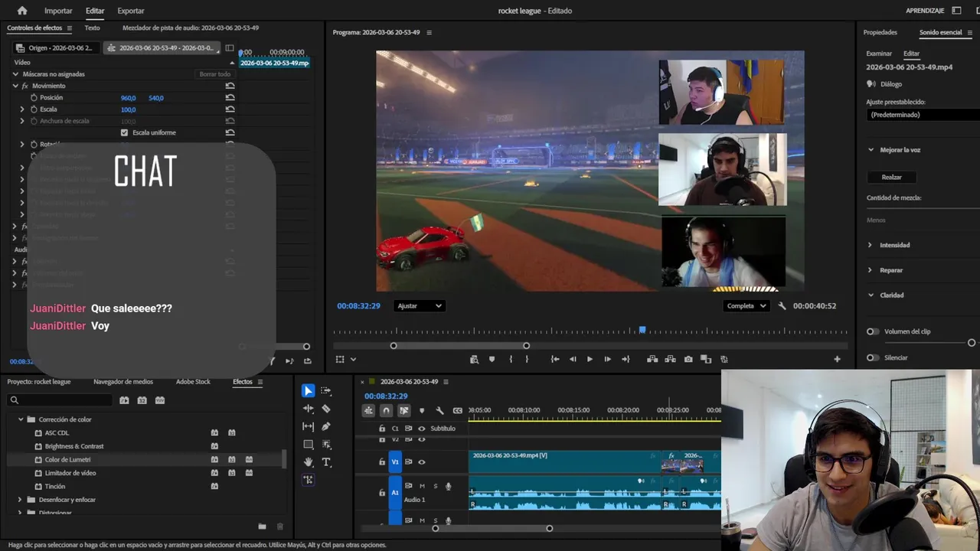Go to In point
The image size is (980, 551).
(x=554, y=359)
